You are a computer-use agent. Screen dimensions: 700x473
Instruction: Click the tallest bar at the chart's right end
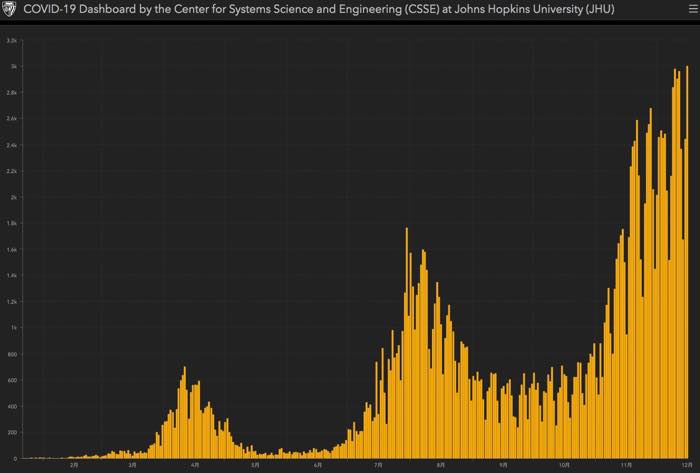(687, 262)
